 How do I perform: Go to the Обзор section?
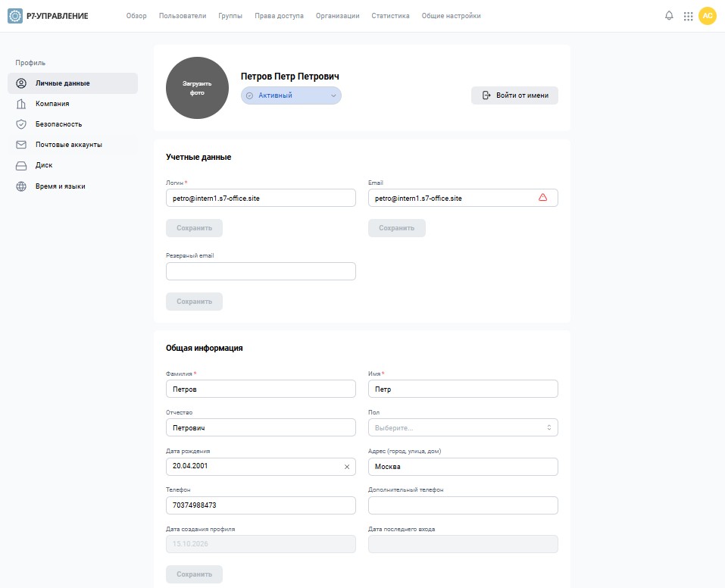tap(136, 16)
